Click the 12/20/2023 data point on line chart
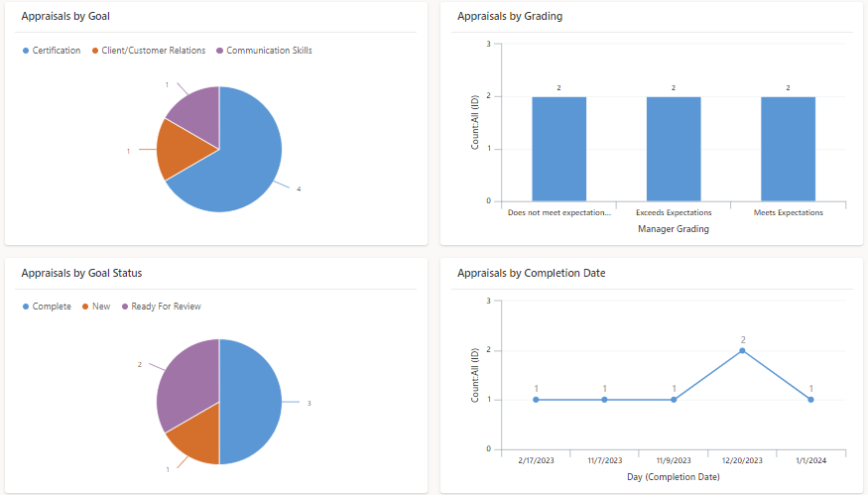Screen dimensions: 868x495 pyautogui.click(x=742, y=350)
